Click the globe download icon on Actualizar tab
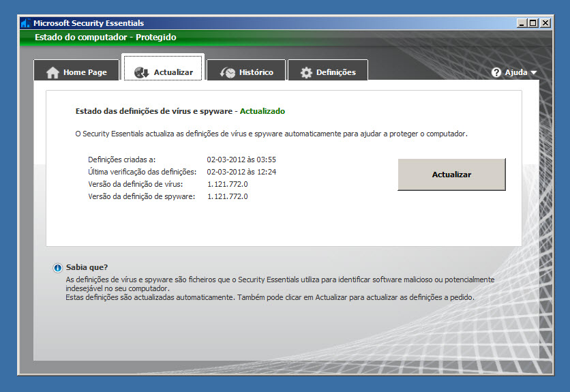This screenshot has height=392, width=570. (141, 72)
